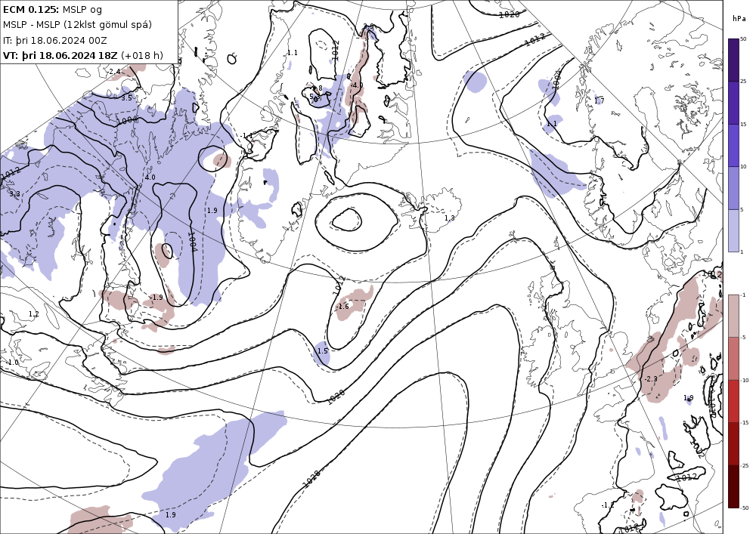Click the -15 to -25 dark red legend segment

[733, 443]
